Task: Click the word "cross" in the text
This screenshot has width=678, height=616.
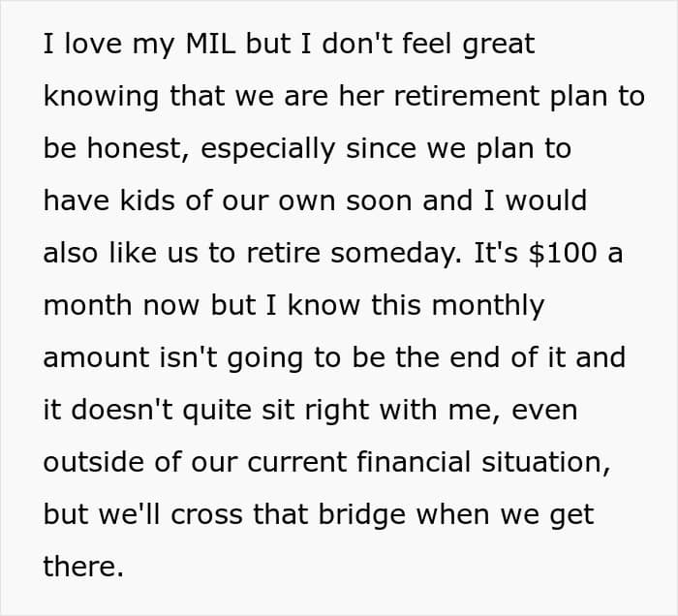Action: pos(206,515)
